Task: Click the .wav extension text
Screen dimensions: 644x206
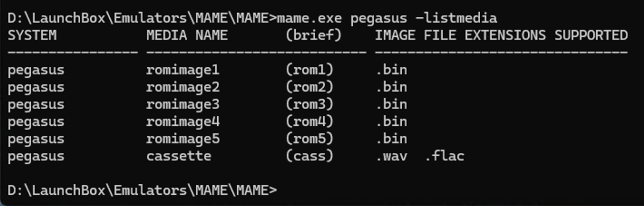Action: point(391,157)
